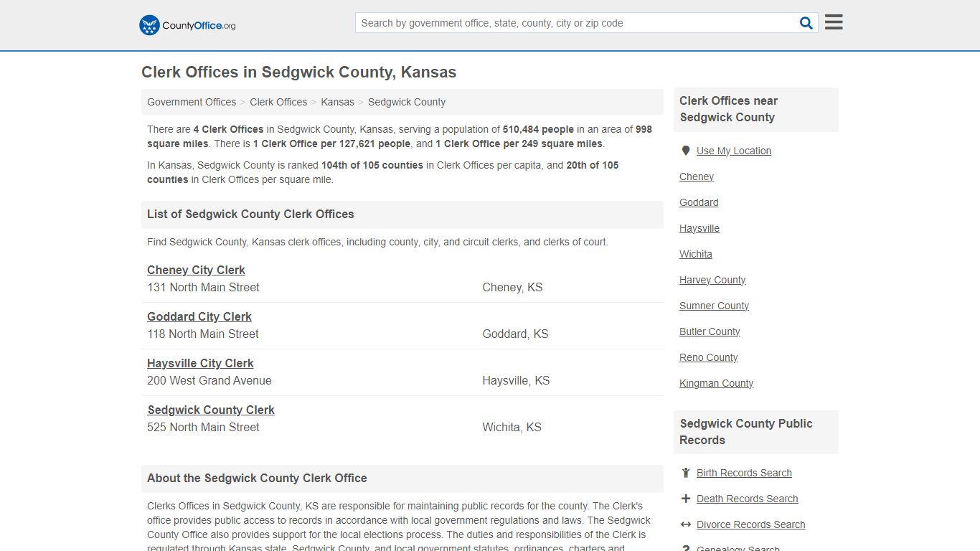Open Haysville City Clerk listing
This screenshot has width=980, height=551.
point(200,363)
